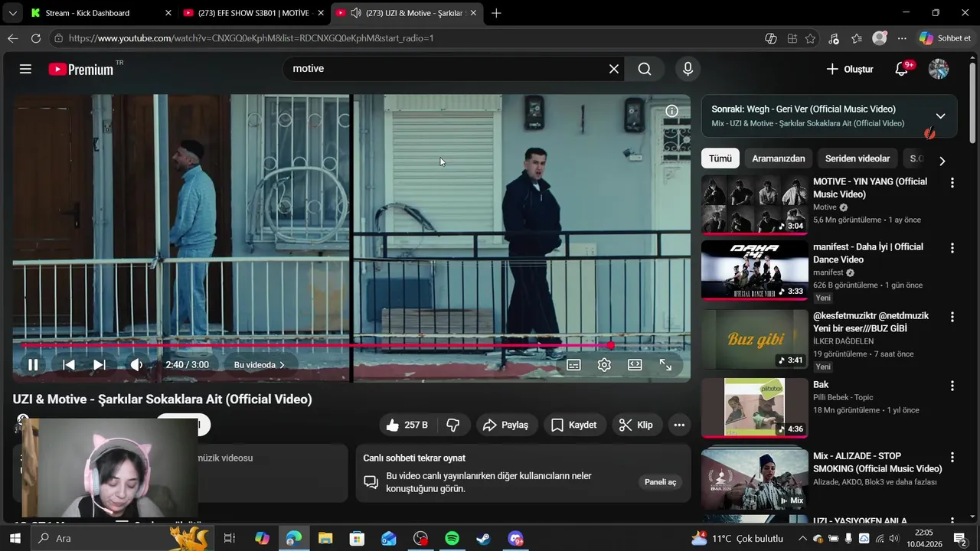Open a new browser tab
Screen dimensions: 980x551
click(x=496, y=13)
